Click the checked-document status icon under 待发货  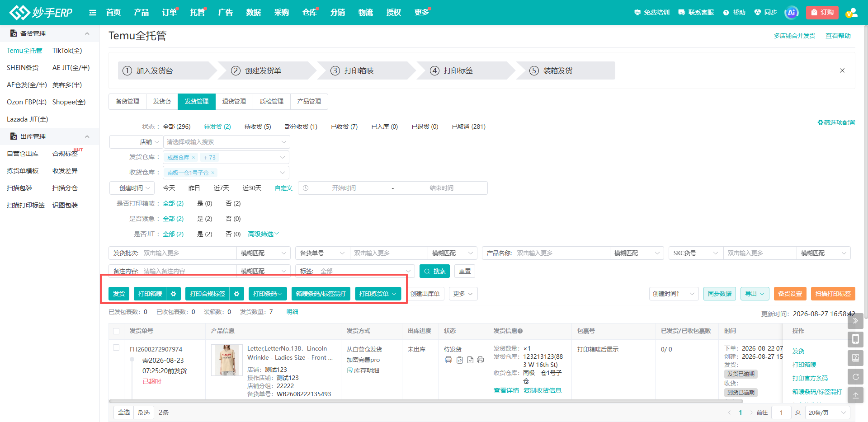[470, 360]
